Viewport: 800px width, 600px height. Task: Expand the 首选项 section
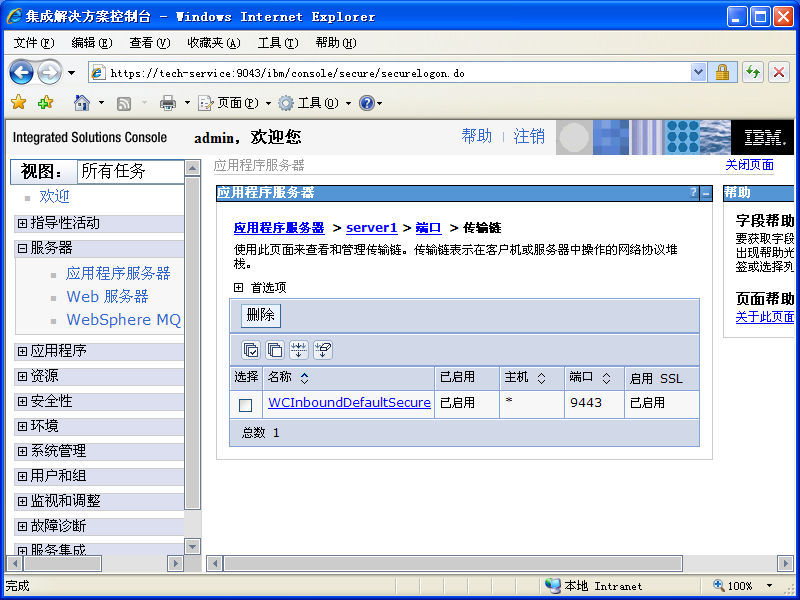(239, 287)
